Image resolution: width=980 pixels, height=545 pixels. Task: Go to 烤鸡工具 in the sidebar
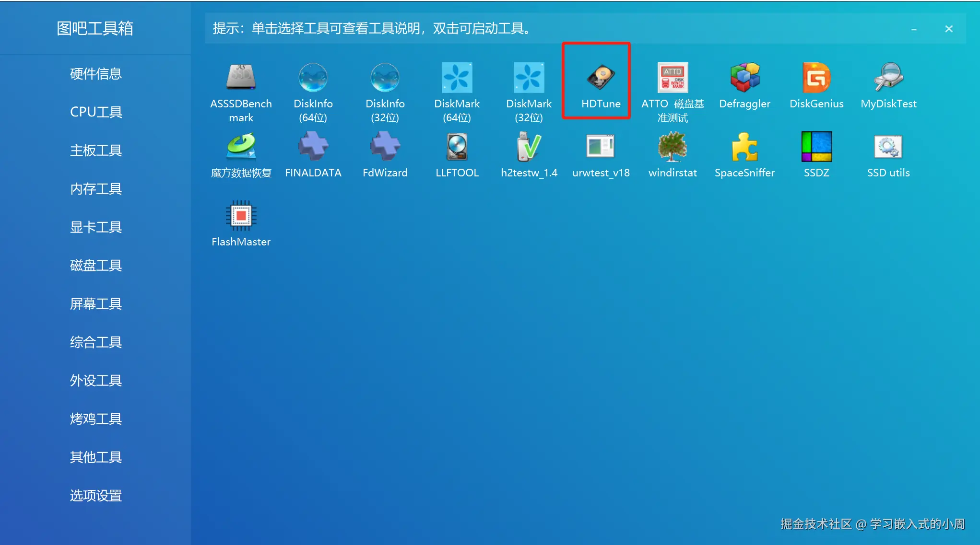(95, 419)
